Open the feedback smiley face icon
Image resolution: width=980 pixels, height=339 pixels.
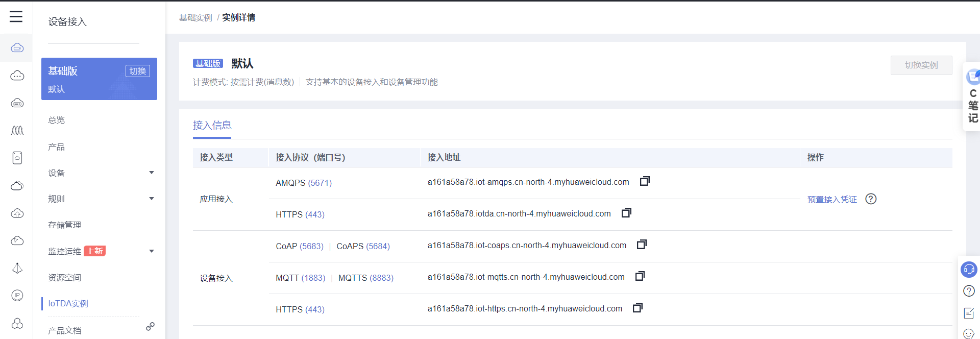pos(968,334)
